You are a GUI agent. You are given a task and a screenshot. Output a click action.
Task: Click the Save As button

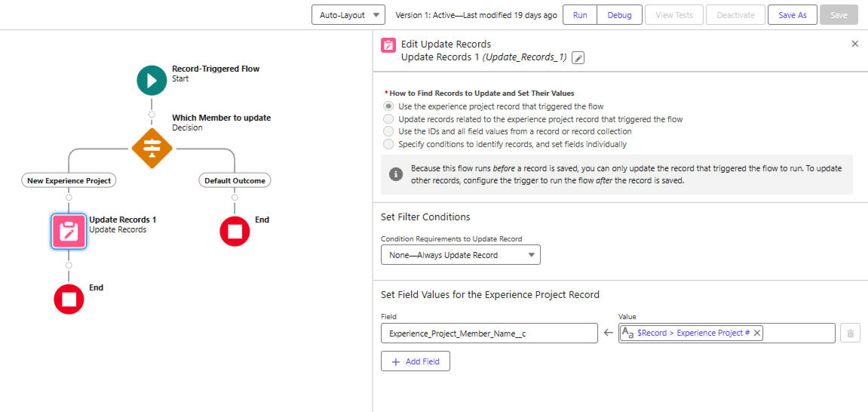pyautogui.click(x=792, y=15)
